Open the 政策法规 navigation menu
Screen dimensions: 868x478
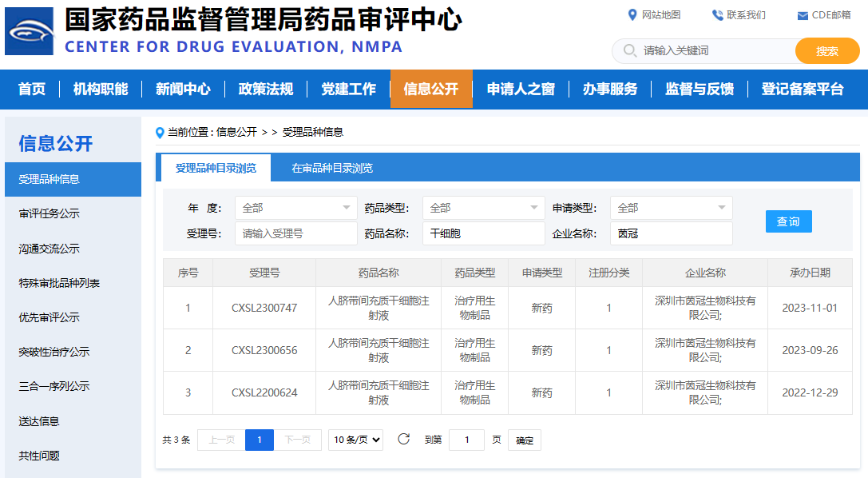coord(266,89)
